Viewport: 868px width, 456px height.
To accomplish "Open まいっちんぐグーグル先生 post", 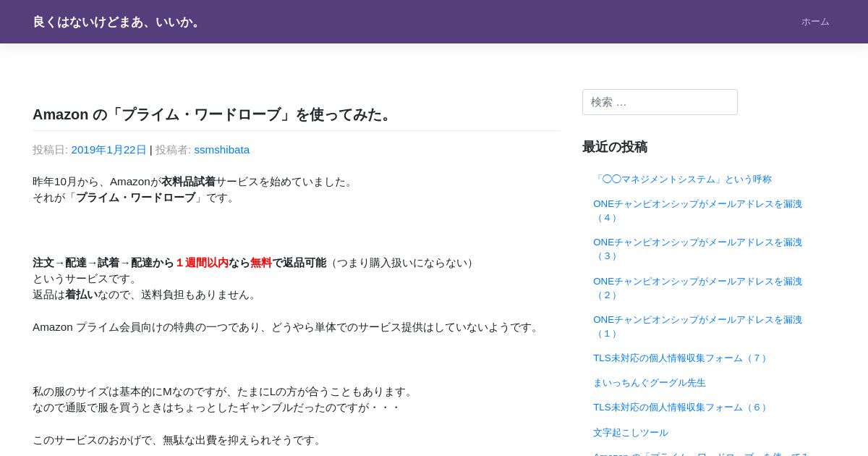I will pos(650,383).
